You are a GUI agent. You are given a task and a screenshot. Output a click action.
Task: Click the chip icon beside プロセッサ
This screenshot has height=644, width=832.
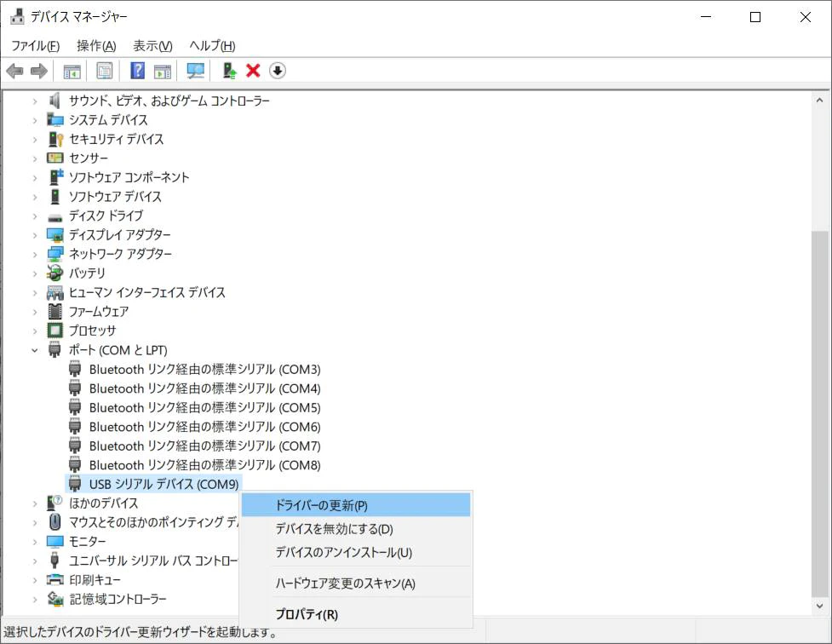pyautogui.click(x=55, y=331)
